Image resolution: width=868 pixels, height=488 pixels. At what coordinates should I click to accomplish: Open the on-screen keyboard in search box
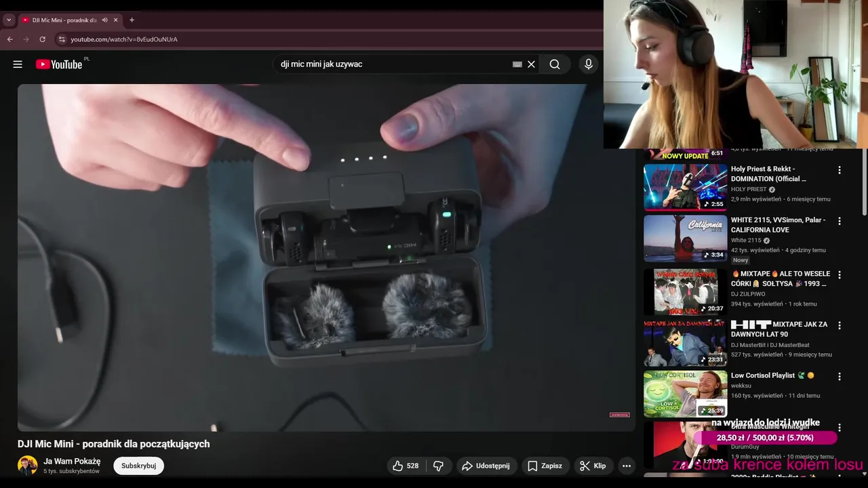(x=517, y=64)
